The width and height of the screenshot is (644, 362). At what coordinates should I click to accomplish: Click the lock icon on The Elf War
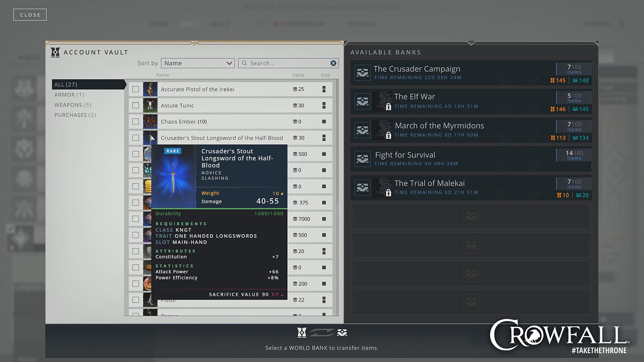point(388,107)
